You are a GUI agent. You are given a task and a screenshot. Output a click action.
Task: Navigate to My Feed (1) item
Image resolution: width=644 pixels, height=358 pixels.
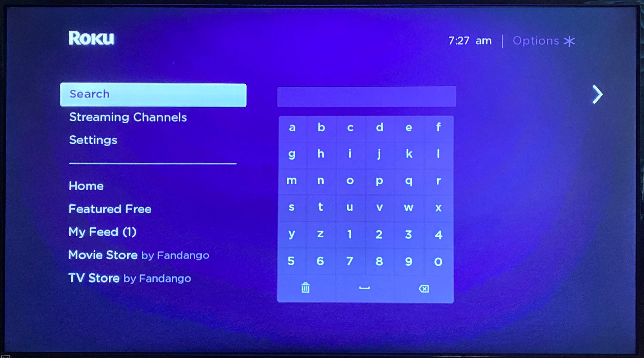tap(103, 231)
